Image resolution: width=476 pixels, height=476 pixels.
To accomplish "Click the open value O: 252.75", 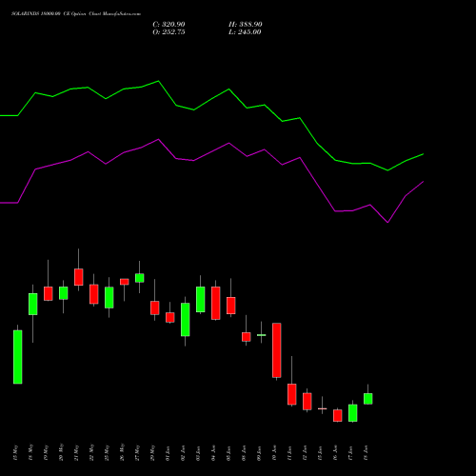I will tap(169, 32).
